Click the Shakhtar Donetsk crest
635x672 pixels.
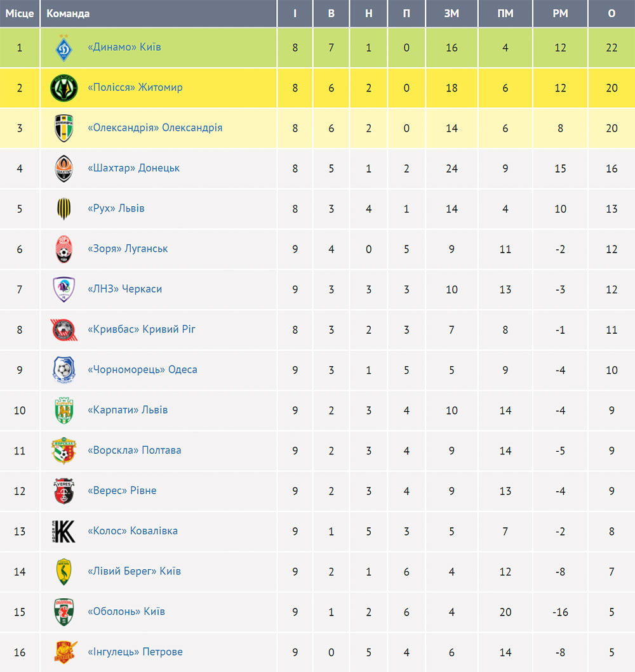tap(64, 168)
